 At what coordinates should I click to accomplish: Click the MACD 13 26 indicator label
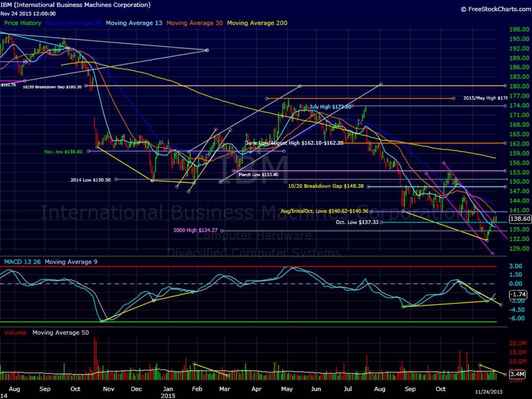23,262
